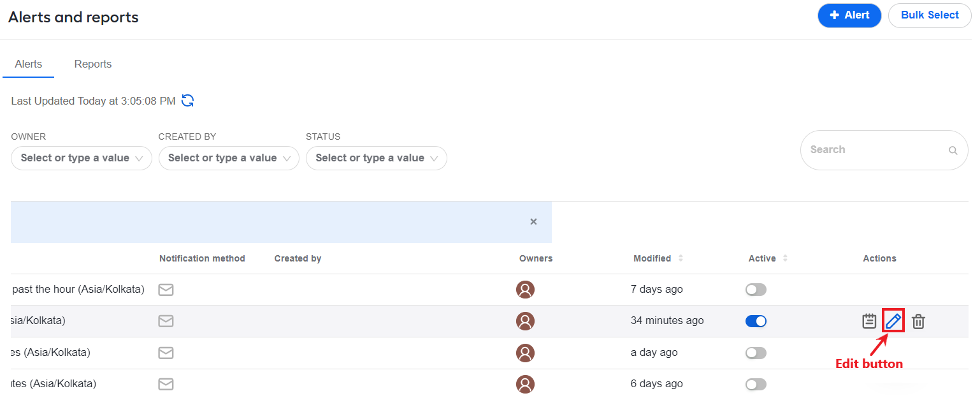Viewport: 980px width, 398px height.
Task: Click the 'past the hour (Asia/Kolkata)' schedule text
Action: 78,290
